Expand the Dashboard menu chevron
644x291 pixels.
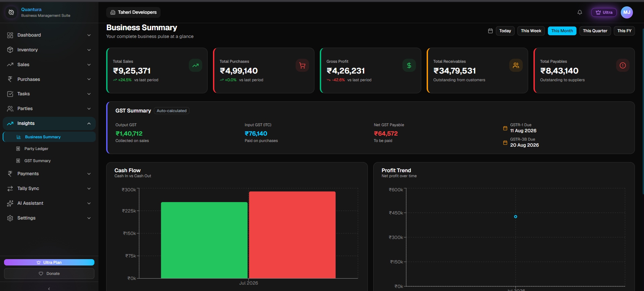pyautogui.click(x=89, y=35)
